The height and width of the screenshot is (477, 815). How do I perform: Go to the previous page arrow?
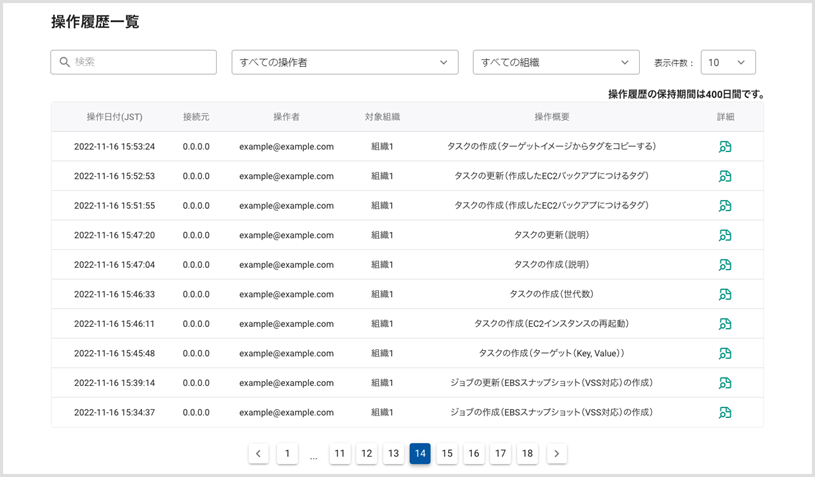258,454
